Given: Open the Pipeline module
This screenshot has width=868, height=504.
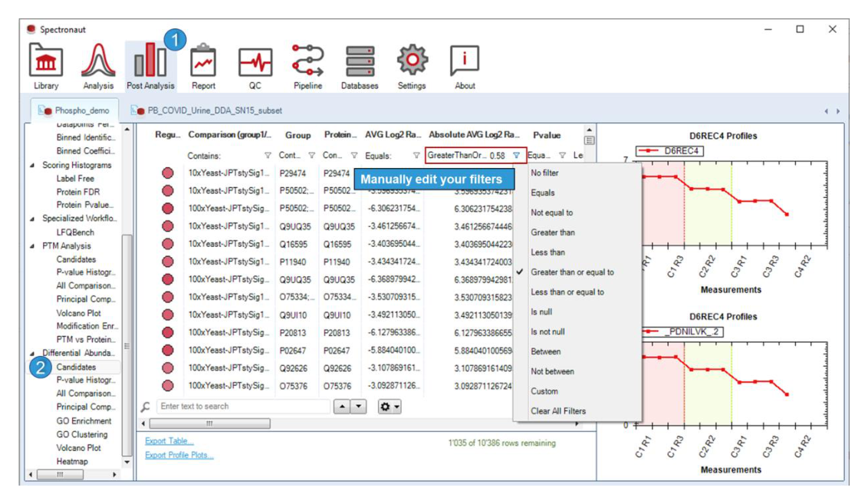Looking at the screenshot, I should tap(307, 67).
